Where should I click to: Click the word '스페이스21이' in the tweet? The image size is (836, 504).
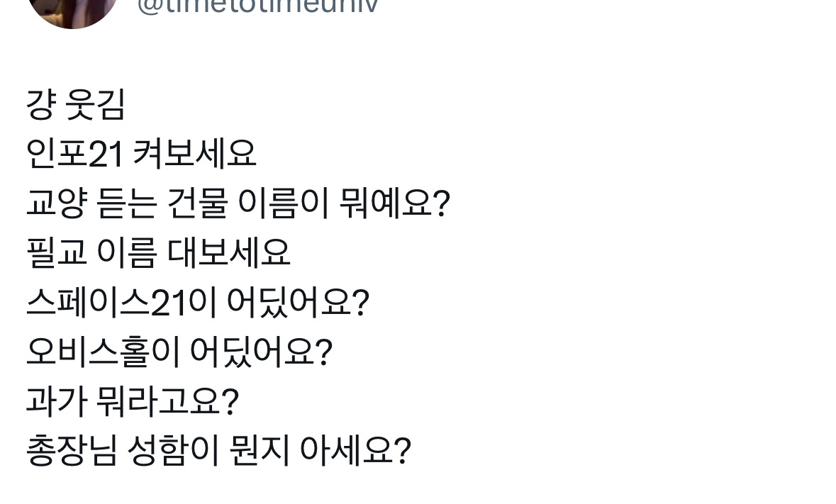tap(121, 302)
